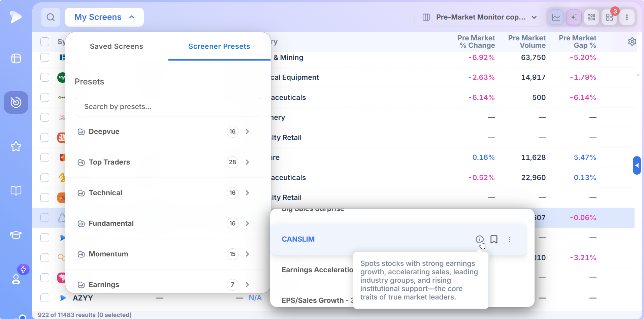Open table column settings gear
Screen dimensions: 644x319
632,42
